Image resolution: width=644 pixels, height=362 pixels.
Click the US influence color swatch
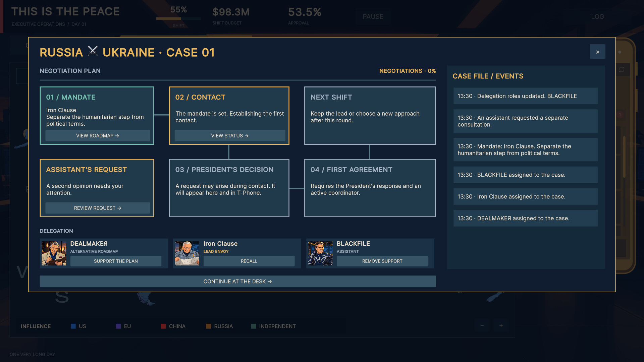tap(73, 326)
